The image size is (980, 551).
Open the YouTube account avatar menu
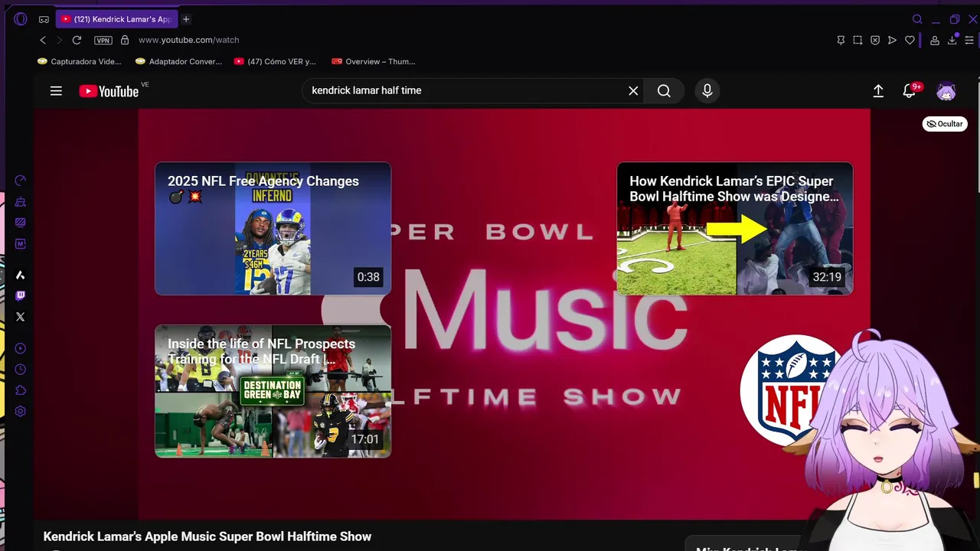(x=946, y=91)
